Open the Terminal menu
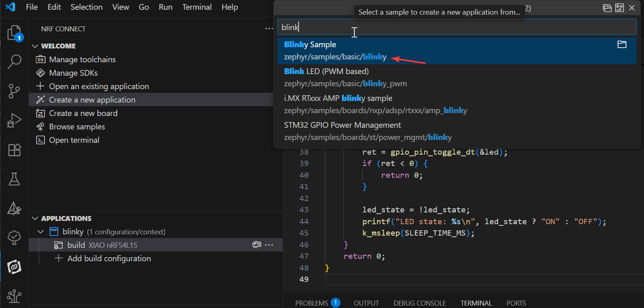Image resolution: width=644 pixels, height=308 pixels. 197,7
